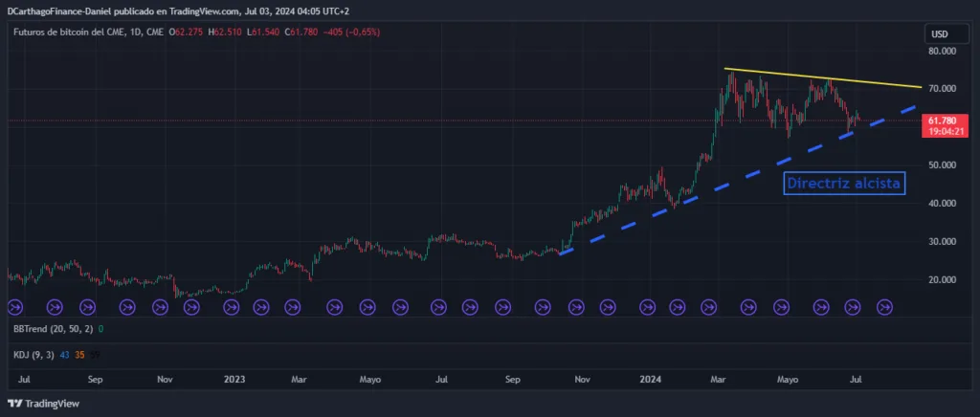
Task: Open the USD currency selector
Action: click(x=947, y=33)
